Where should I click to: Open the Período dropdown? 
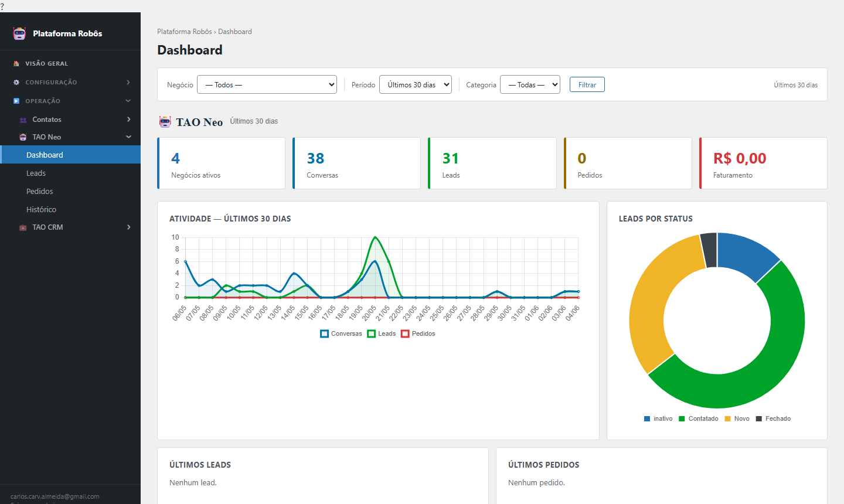pyautogui.click(x=416, y=84)
